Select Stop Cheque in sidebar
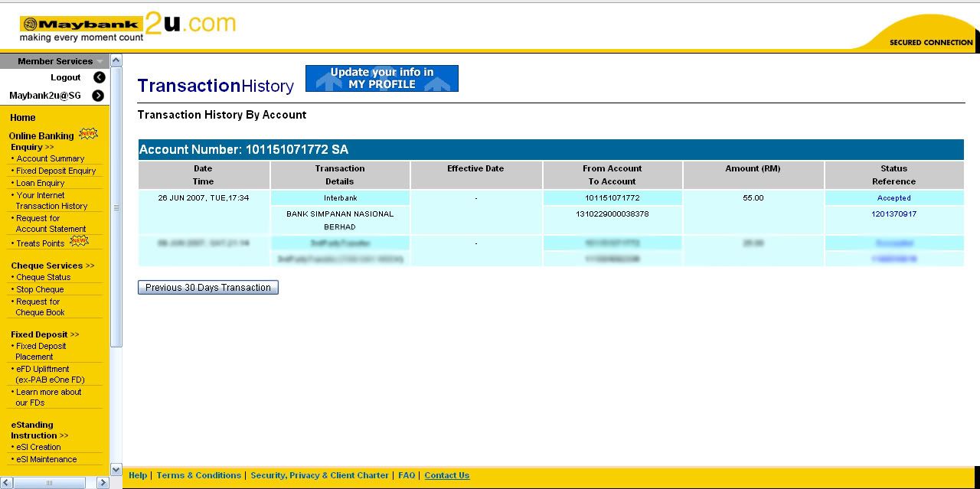980x489 pixels. [x=40, y=289]
